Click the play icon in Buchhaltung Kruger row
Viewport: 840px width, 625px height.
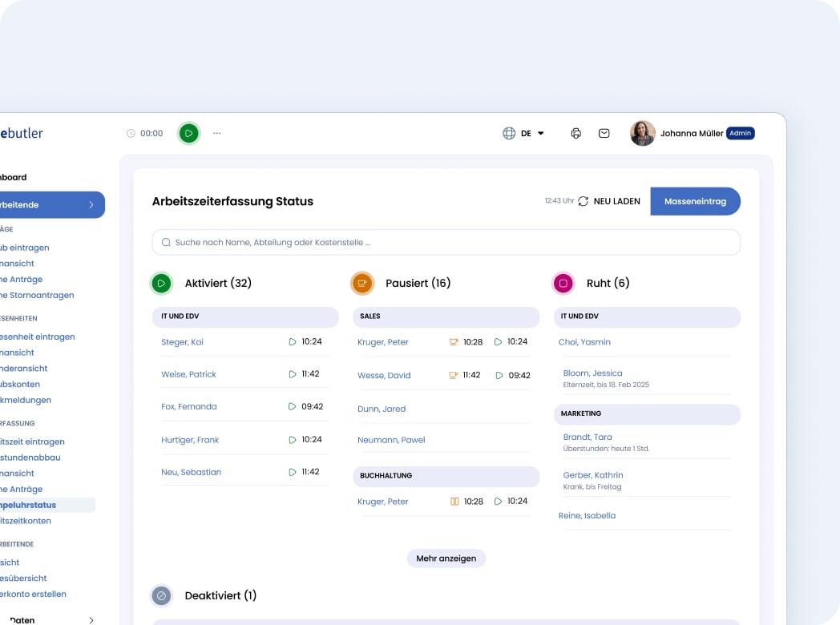coord(498,502)
